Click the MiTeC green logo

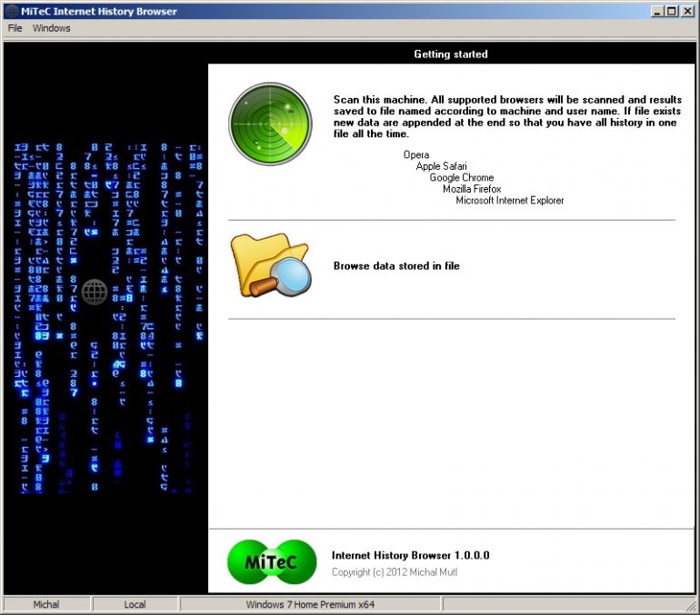pos(272,562)
